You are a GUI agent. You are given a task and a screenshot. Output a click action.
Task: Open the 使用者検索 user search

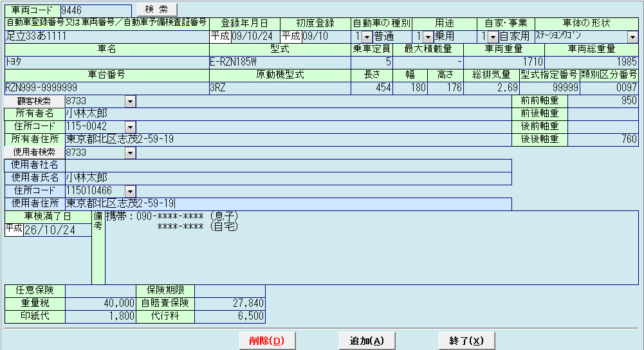pyautogui.click(x=35, y=152)
